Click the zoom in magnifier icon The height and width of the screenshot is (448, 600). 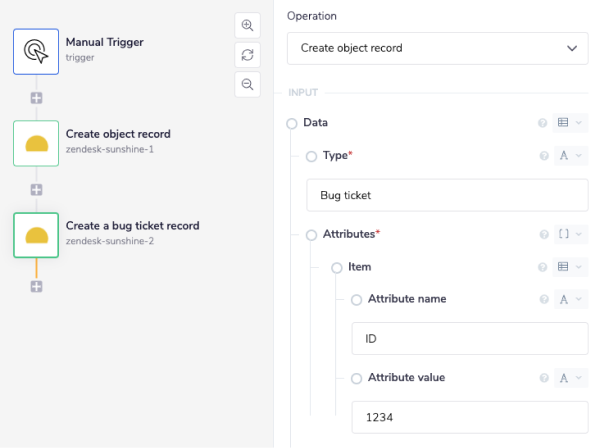point(247,26)
